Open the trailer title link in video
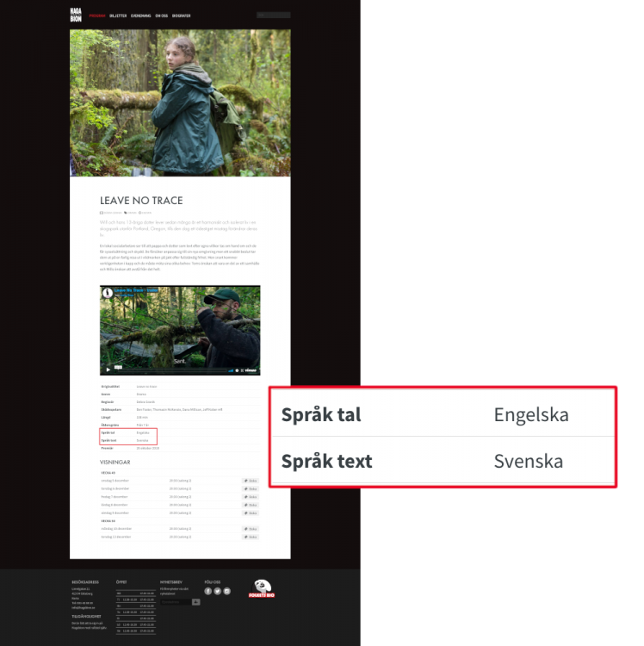644x646 pixels. click(136, 290)
